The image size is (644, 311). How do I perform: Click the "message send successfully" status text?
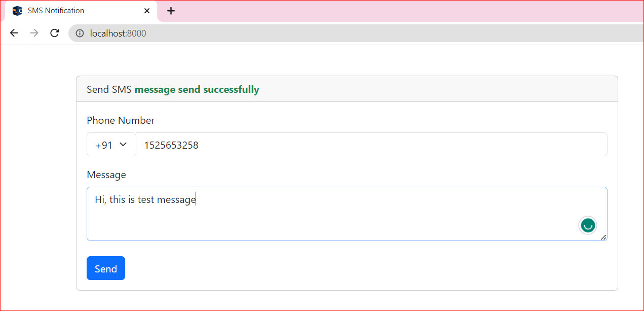click(x=197, y=90)
